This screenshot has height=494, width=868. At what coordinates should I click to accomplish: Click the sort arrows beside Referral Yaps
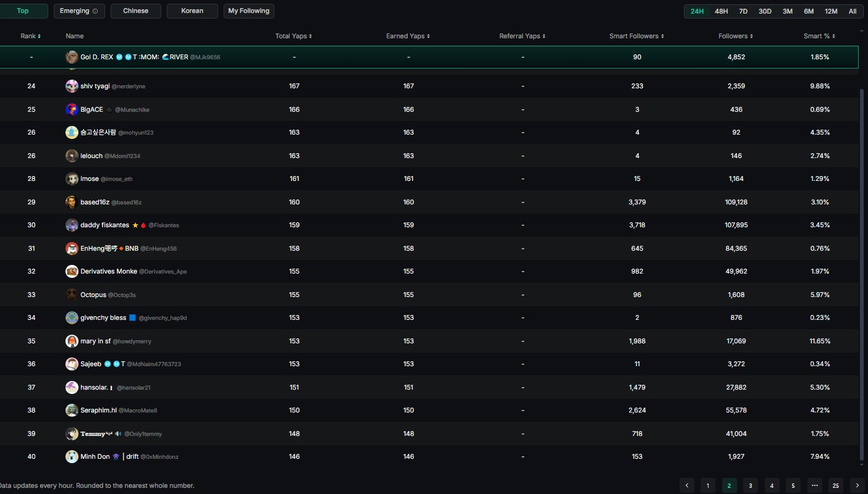pyautogui.click(x=544, y=36)
